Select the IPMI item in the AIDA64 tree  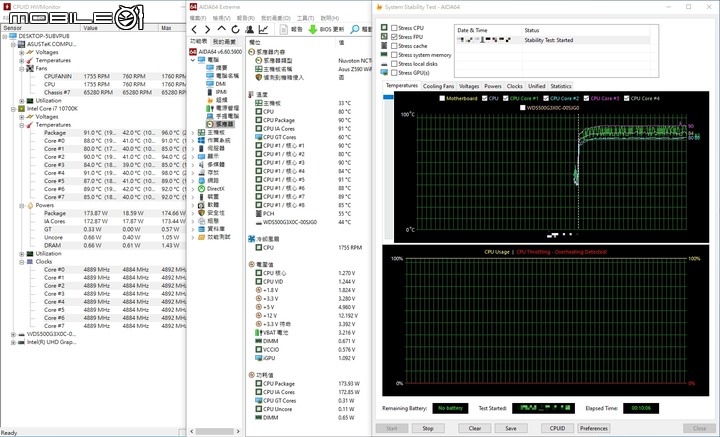(221, 92)
